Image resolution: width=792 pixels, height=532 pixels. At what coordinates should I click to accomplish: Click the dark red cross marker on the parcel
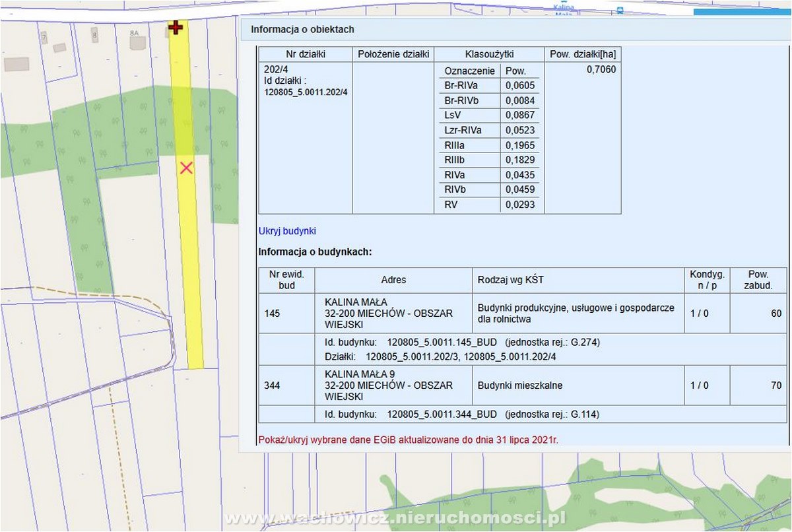(x=175, y=27)
